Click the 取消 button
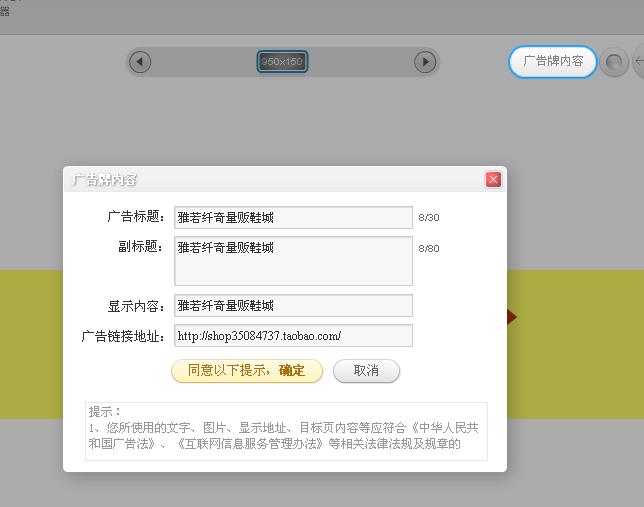The image size is (644, 507). pyautogui.click(x=366, y=371)
